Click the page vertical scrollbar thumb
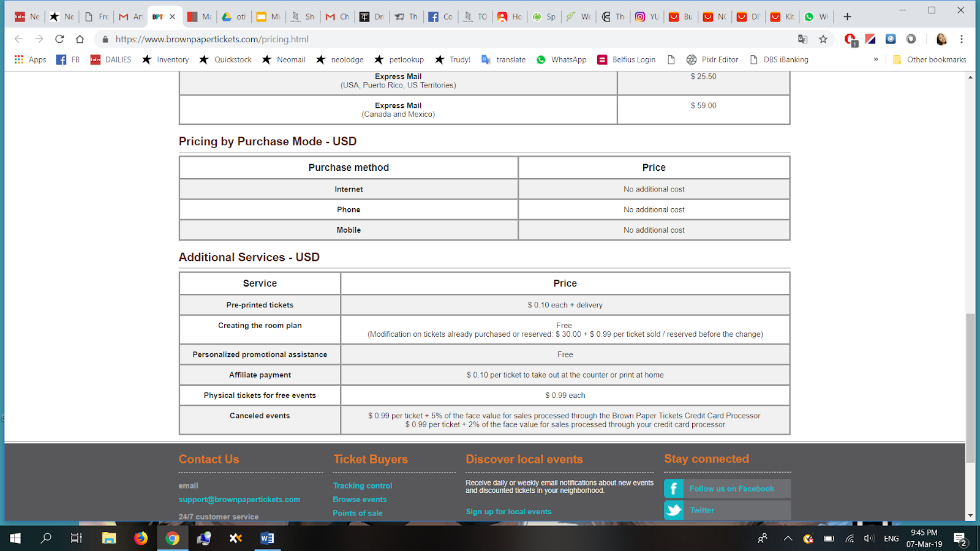The width and height of the screenshot is (980, 551). 970,388
